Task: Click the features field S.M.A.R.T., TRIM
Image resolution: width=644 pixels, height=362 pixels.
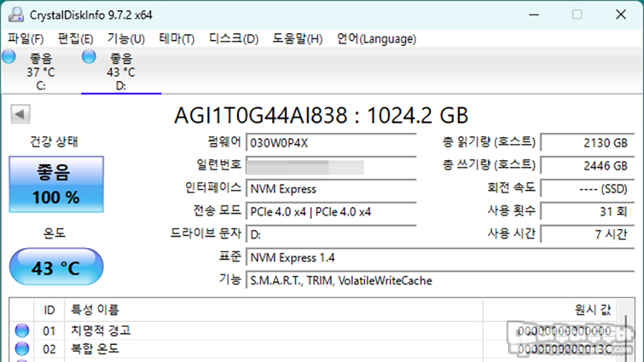Action: [x=440, y=280]
